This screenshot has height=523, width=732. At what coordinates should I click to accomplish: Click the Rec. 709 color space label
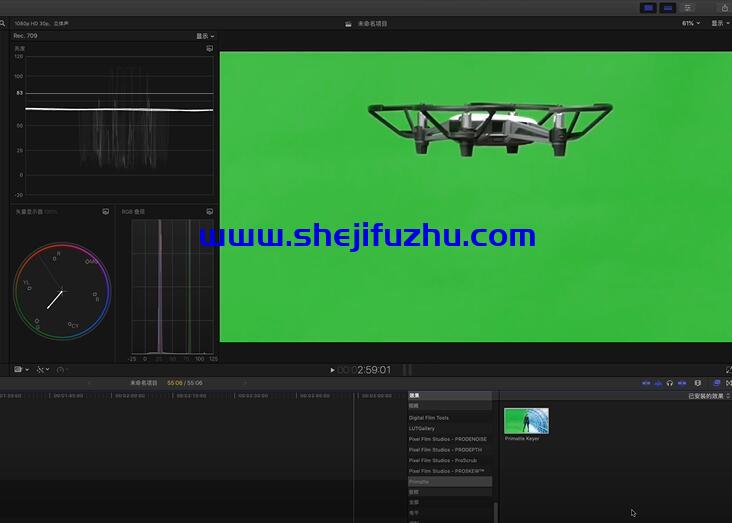pyautogui.click(x=25, y=36)
